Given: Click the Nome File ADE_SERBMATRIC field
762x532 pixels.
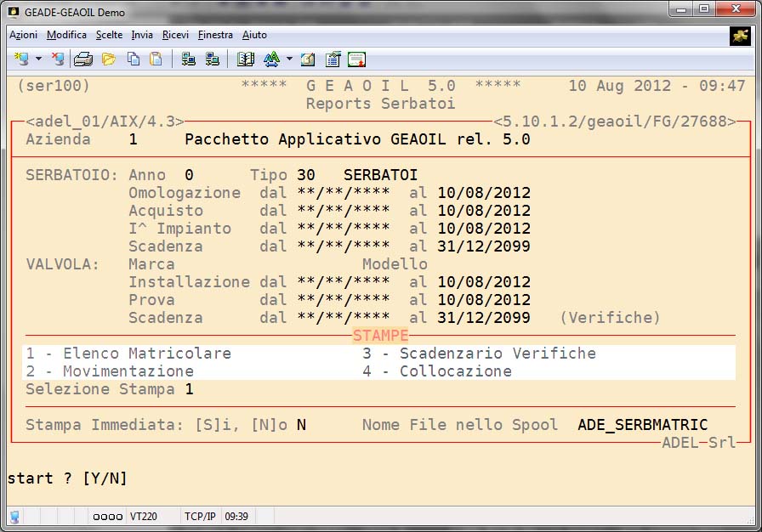Looking at the screenshot, I should (642, 425).
